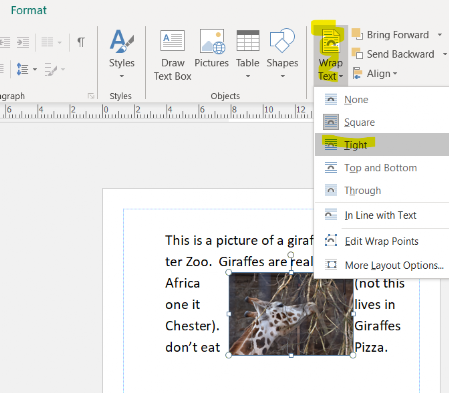Screen dimensions: 449x393
Task: Open the Align dropdown
Action: pyautogui.click(x=375, y=73)
